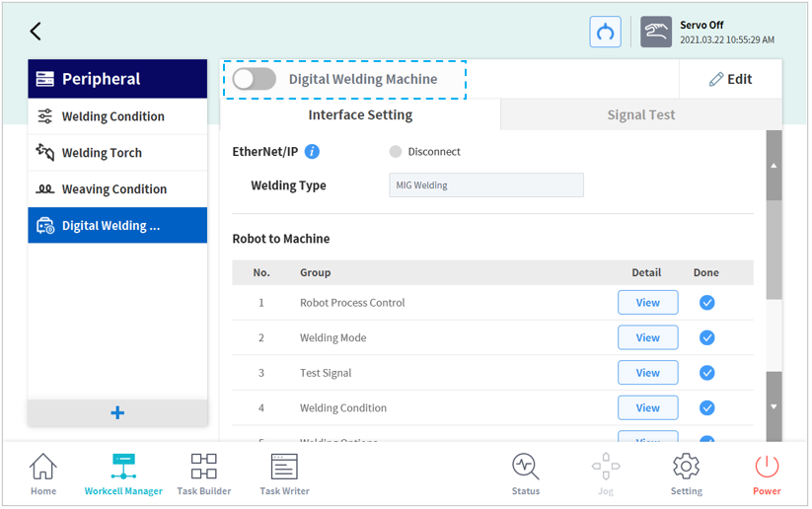Click the plus add peripheral button
The height and width of the screenshot is (509, 812).
pyautogui.click(x=117, y=413)
